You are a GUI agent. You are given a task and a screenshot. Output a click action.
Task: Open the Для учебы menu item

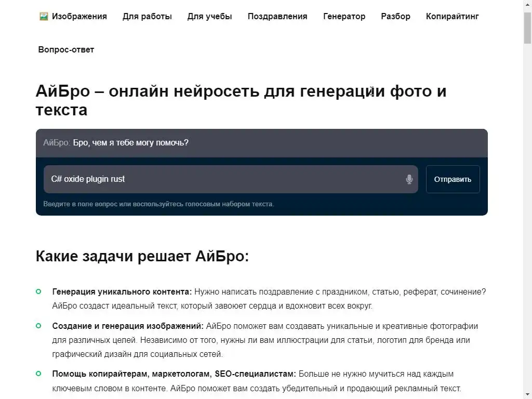(x=210, y=16)
